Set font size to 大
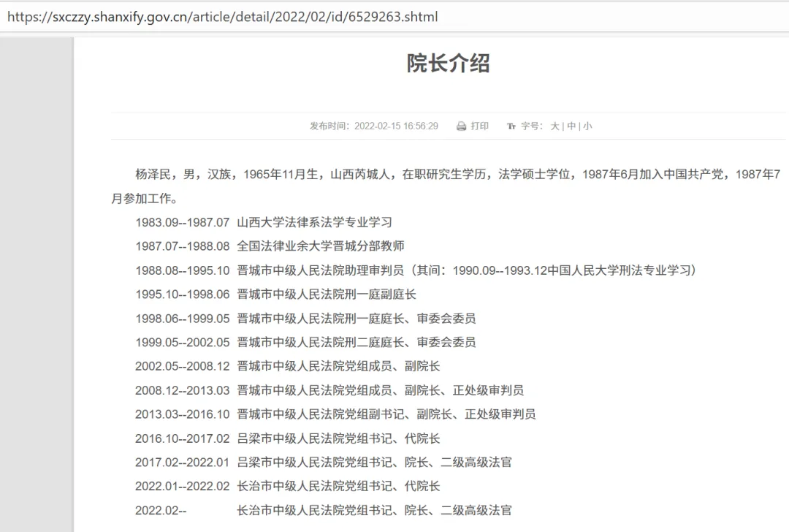 pos(554,126)
